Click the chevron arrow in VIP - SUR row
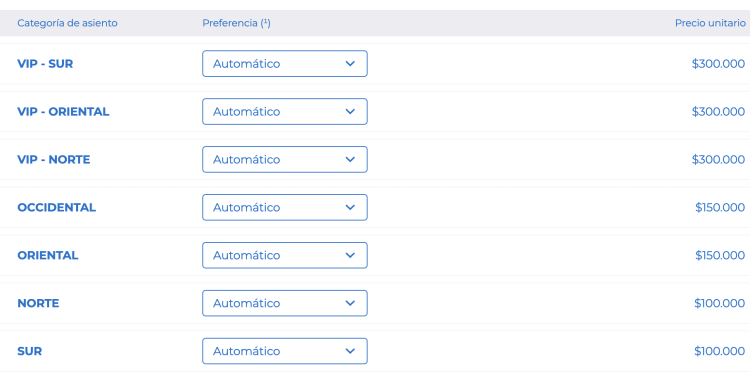 click(350, 64)
